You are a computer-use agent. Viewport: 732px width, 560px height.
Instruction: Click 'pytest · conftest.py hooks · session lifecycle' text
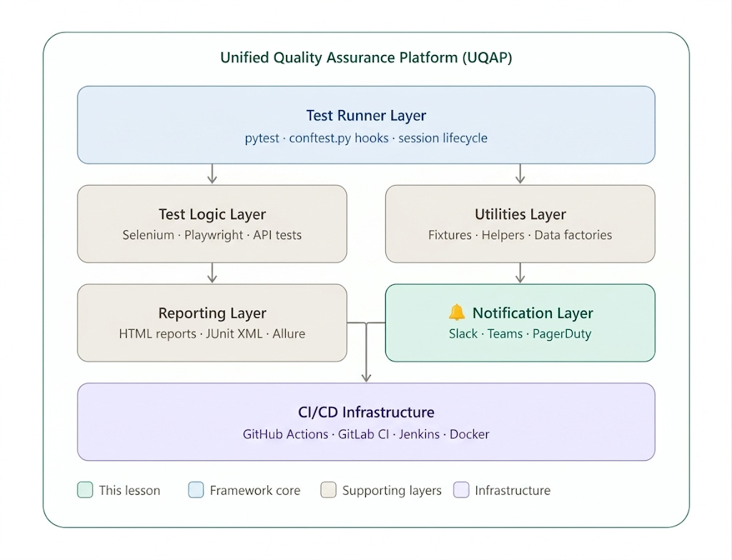pos(366,139)
